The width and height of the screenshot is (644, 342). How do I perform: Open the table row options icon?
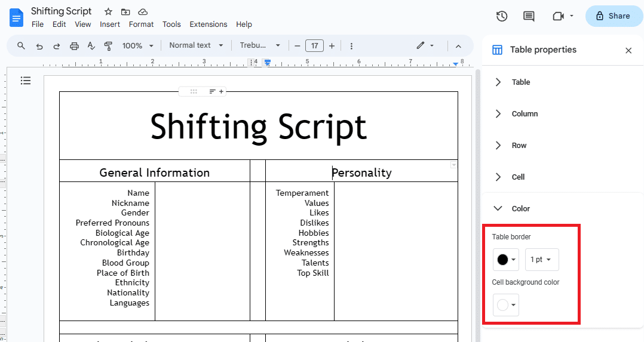212,91
